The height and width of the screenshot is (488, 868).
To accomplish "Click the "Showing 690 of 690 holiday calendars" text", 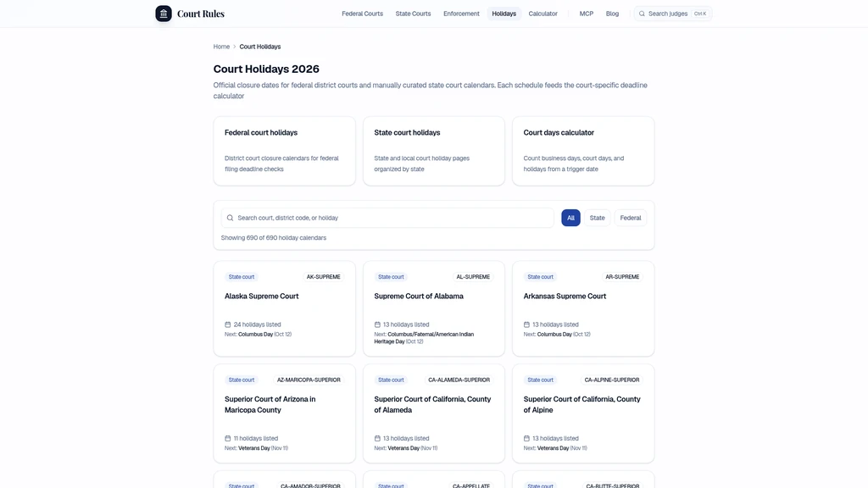I will pyautogui.click(x=274, y=238).
